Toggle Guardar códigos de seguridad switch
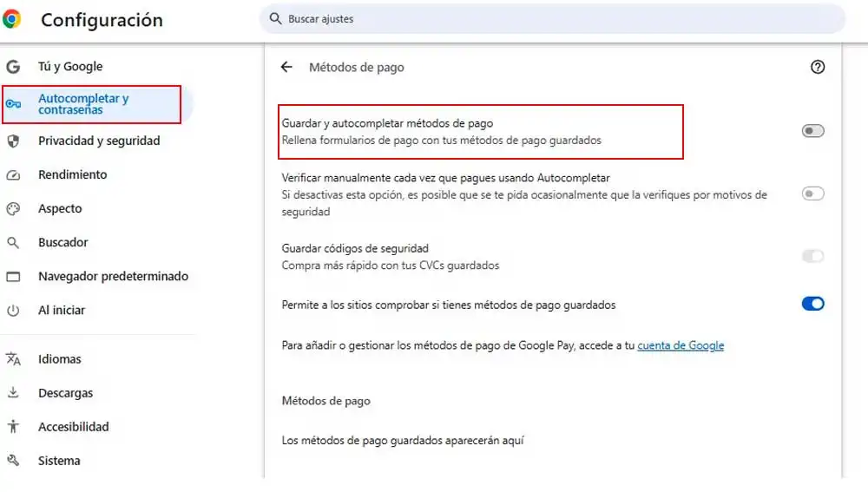Viewport: 868px width, 492px height. [812, 256]
